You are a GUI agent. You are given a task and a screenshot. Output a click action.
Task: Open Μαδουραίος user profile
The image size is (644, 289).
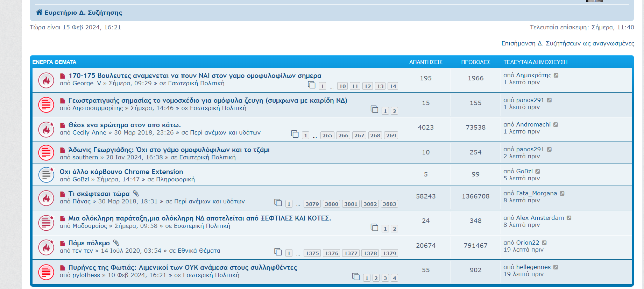[90, 226]
